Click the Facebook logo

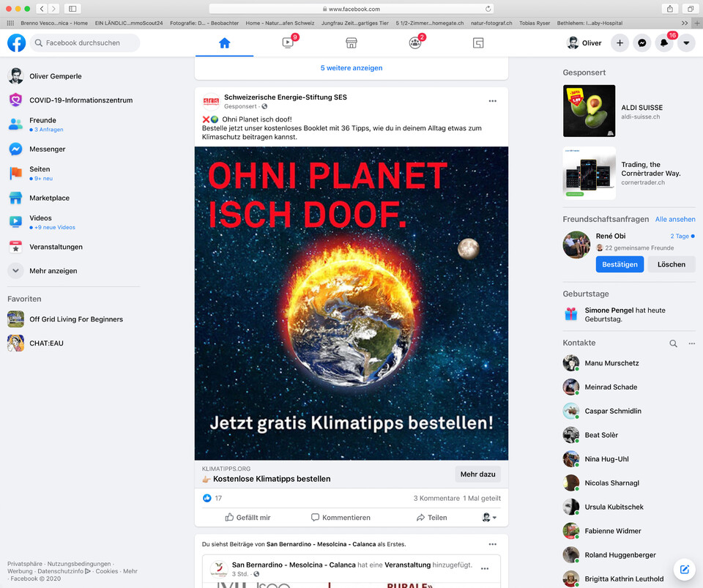tap(16, 42)
